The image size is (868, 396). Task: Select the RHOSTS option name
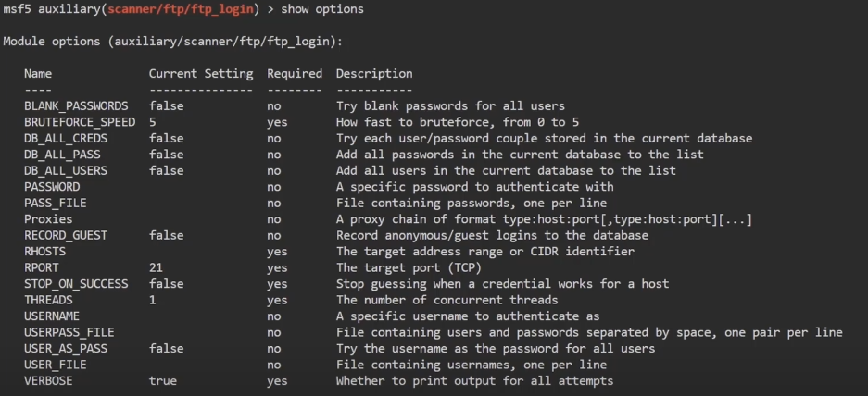tap(44, 252)
